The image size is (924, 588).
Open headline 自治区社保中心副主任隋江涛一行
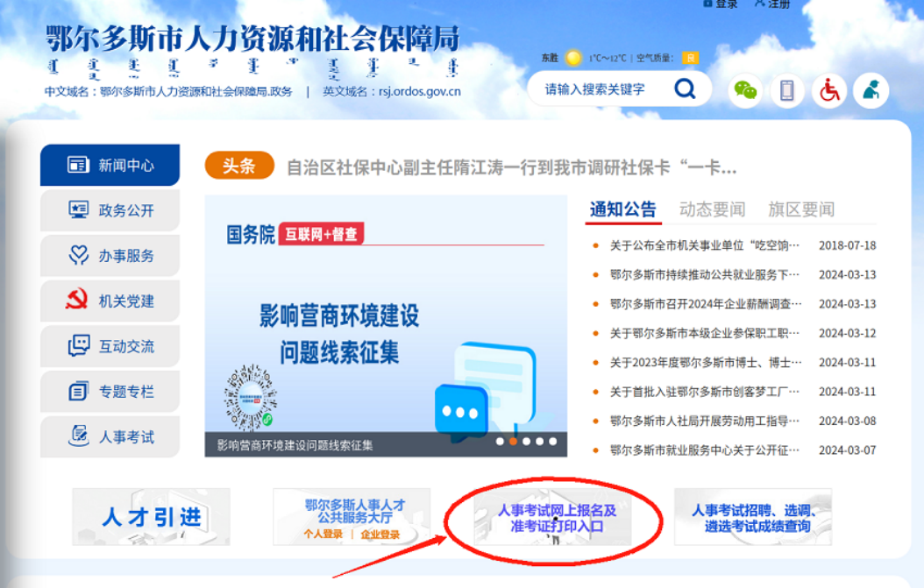coord(511,168)
